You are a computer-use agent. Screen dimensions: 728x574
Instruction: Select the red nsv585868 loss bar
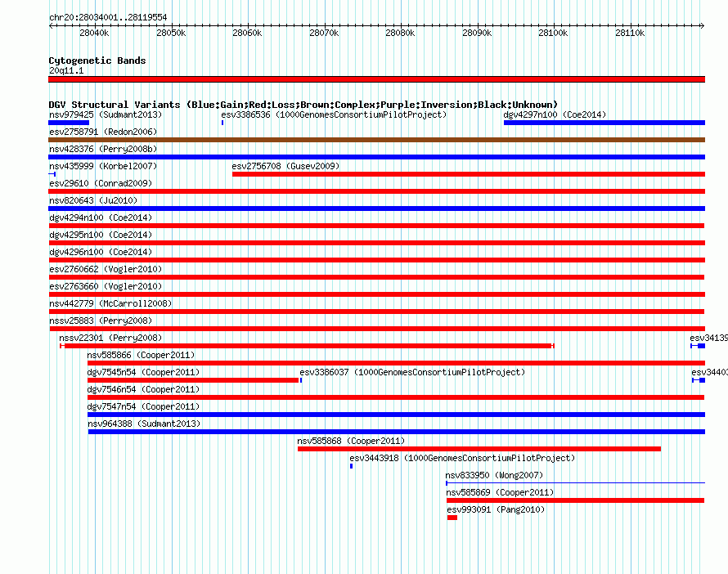(x=479, y=449)
